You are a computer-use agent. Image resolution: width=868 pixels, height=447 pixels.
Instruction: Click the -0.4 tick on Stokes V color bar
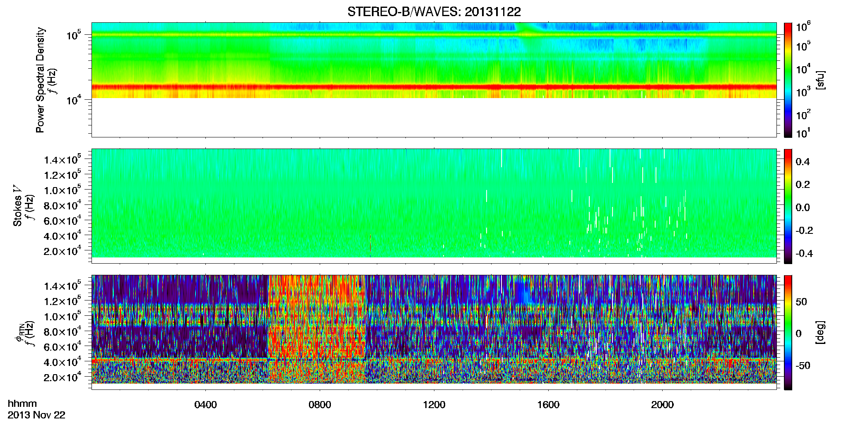pos(804,253)
